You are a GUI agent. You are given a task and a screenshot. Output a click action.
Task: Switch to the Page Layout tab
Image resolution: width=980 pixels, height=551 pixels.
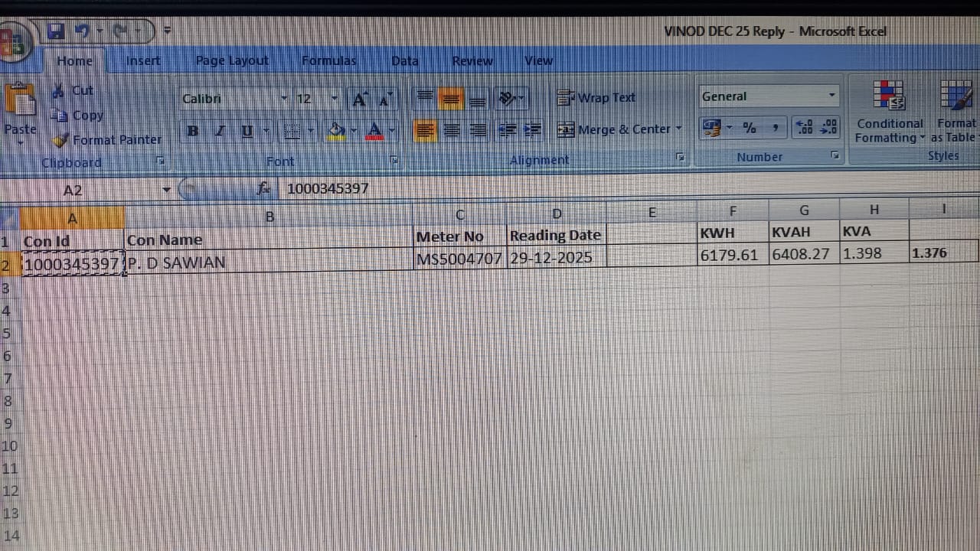tap(232, 60)
